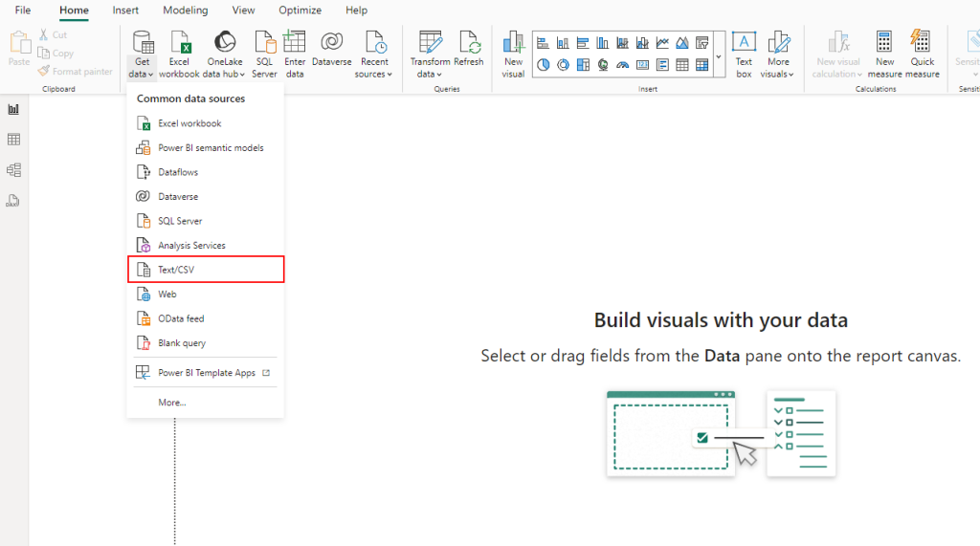Insert an area chart visual
The width and height of the screenshot is (980, 546).
[x=682, y=43]
